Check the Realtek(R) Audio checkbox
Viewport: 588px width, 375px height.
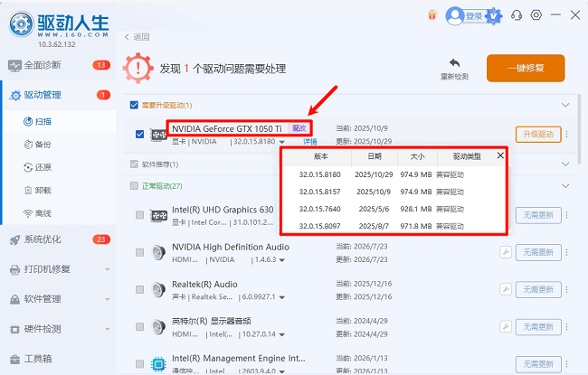coord(139,289)
